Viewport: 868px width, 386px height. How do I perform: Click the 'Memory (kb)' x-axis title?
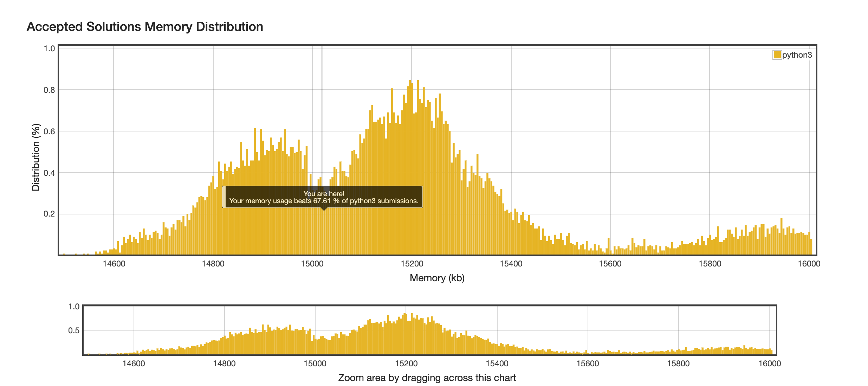coord(437,278)
